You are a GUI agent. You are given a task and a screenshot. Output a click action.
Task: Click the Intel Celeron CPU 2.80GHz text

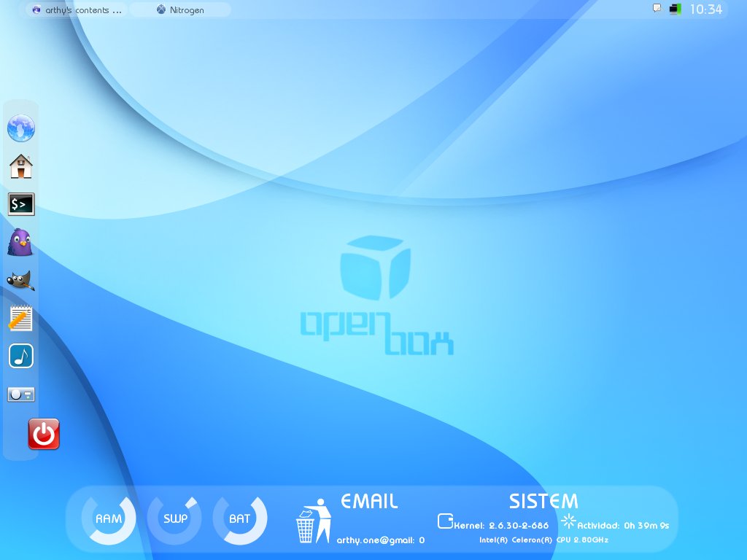click(543, 540)
